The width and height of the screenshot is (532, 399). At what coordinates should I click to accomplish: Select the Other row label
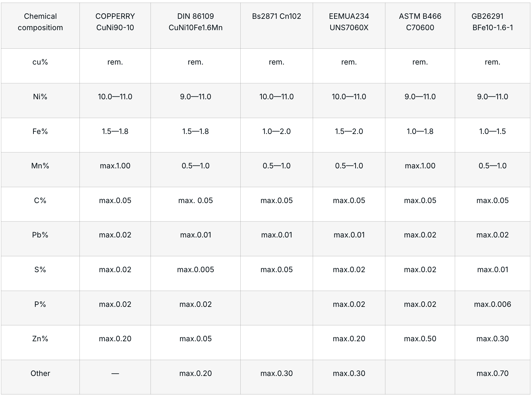coord(40,373)
